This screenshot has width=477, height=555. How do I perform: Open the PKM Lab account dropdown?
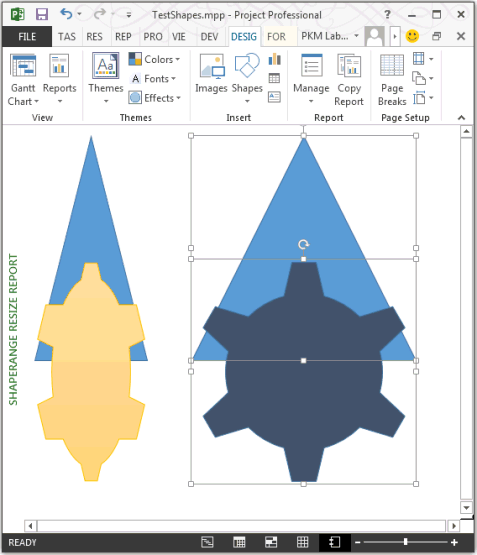pos(330,36)
